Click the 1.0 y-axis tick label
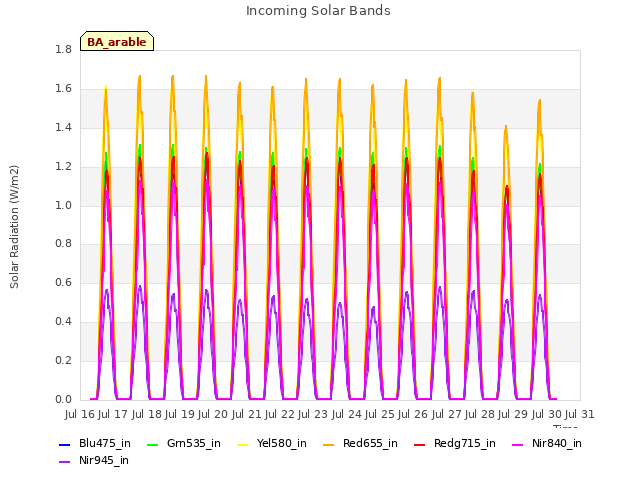Viewport: 640px width, 480px height. coord(63,205)
